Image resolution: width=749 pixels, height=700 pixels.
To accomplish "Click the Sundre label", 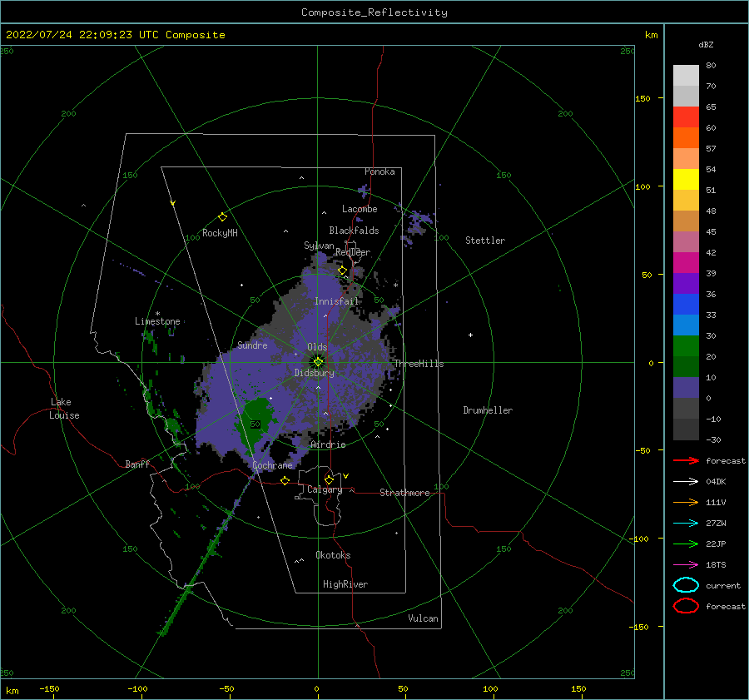I will [x=252, y=345].
